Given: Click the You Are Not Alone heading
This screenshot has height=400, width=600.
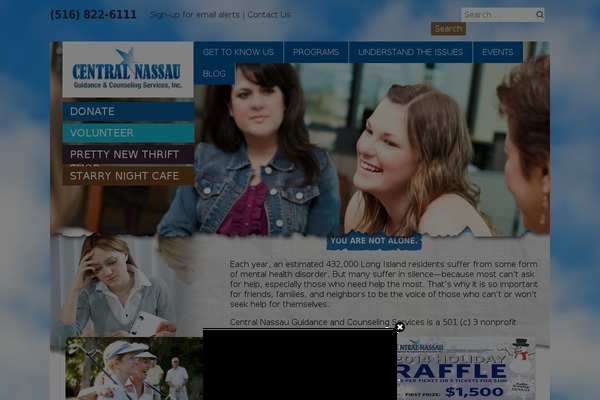Looking at the screenshot, I should point(374,241).
